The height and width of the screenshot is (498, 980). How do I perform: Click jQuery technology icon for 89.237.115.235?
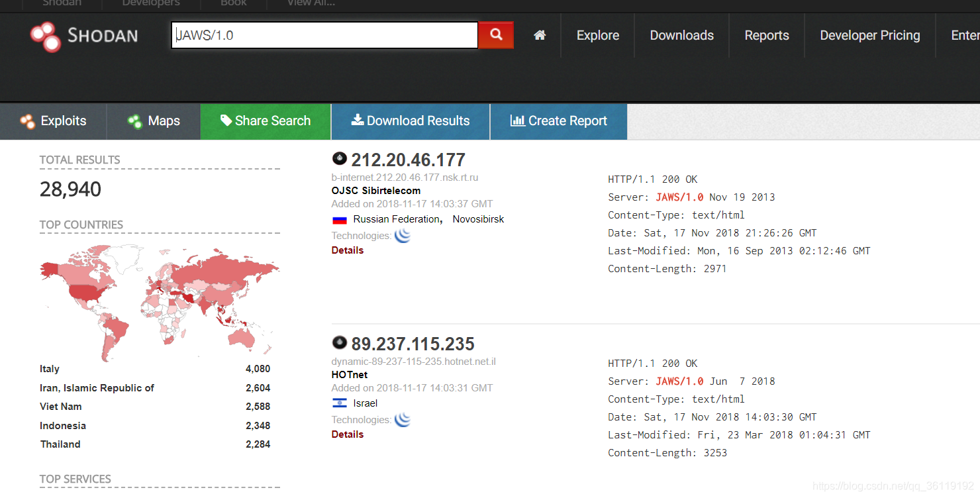click(x=403, y=420)
